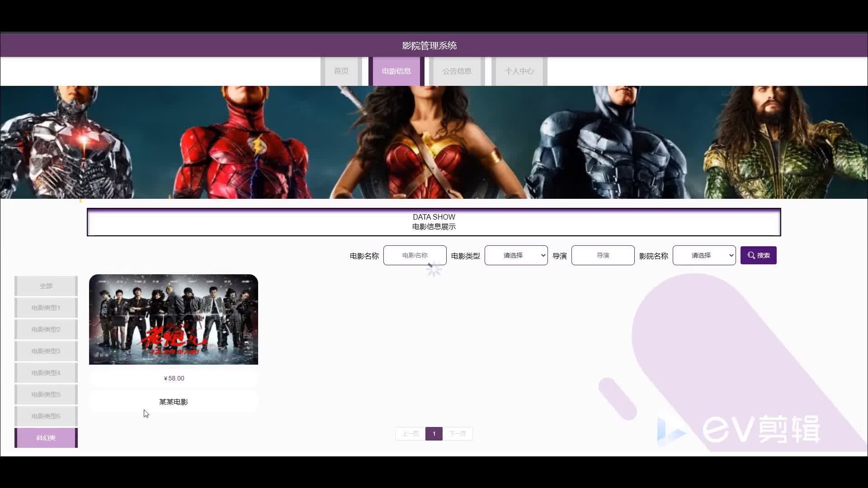Open the movie poster thumbnail

174,319
